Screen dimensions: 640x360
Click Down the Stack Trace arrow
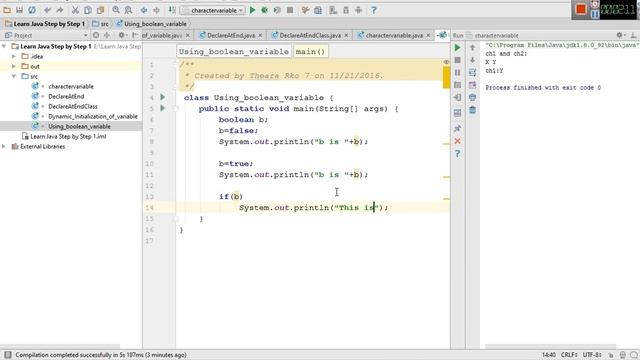point(473,60)
